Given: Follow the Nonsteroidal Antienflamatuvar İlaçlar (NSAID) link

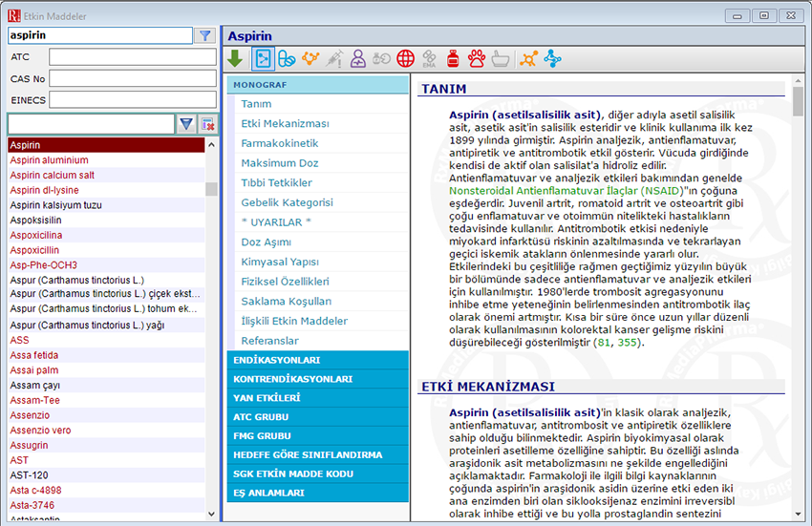Looking at the screenshot, I should [565, 191].
